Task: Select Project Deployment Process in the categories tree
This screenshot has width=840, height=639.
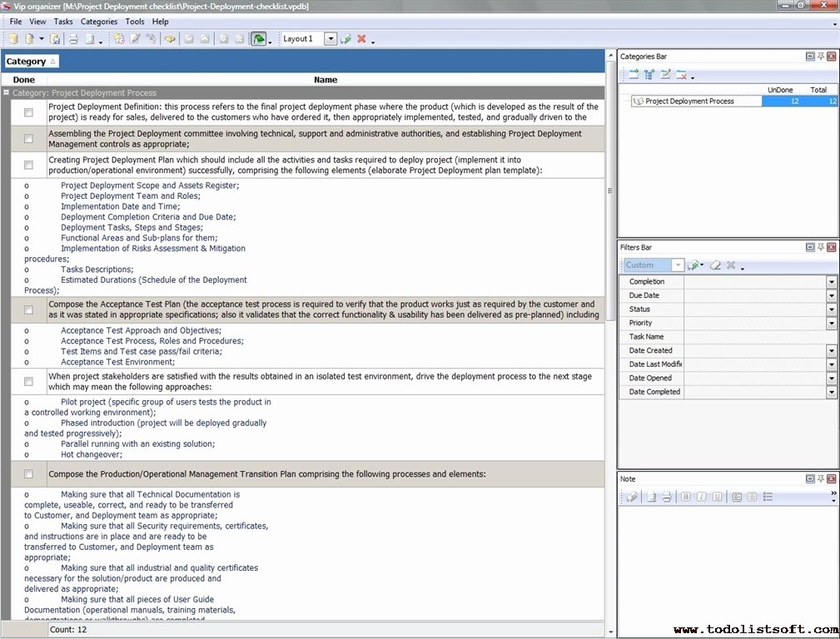Action: 689,102
